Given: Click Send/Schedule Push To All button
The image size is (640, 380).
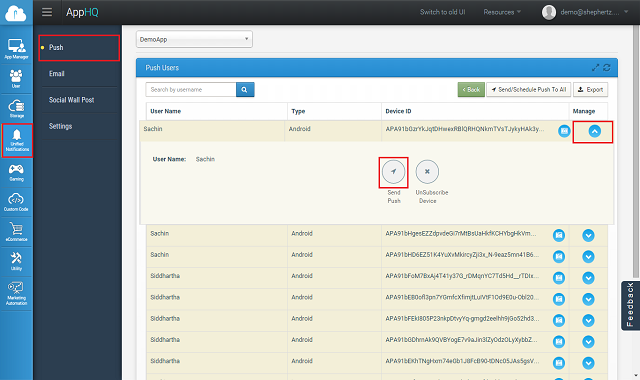Looking at the screenshot, I should 529,89.
